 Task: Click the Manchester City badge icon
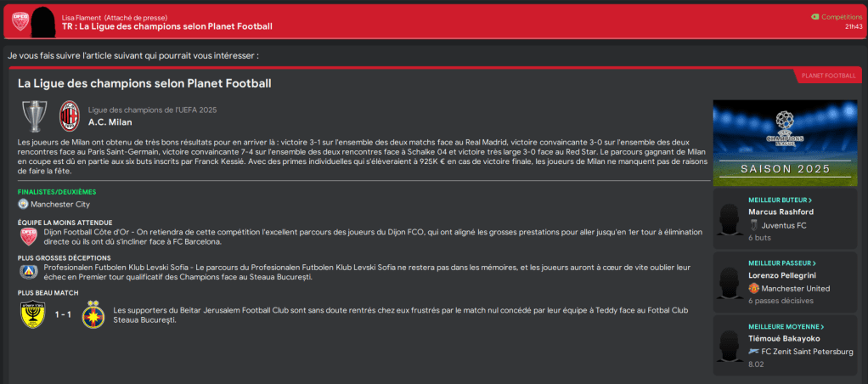point(23,204)
